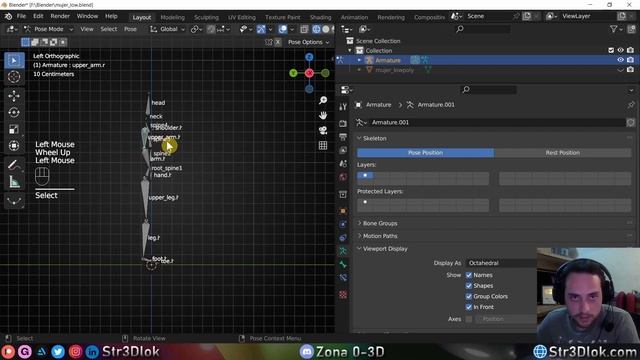Open the Edit menu

38,16
